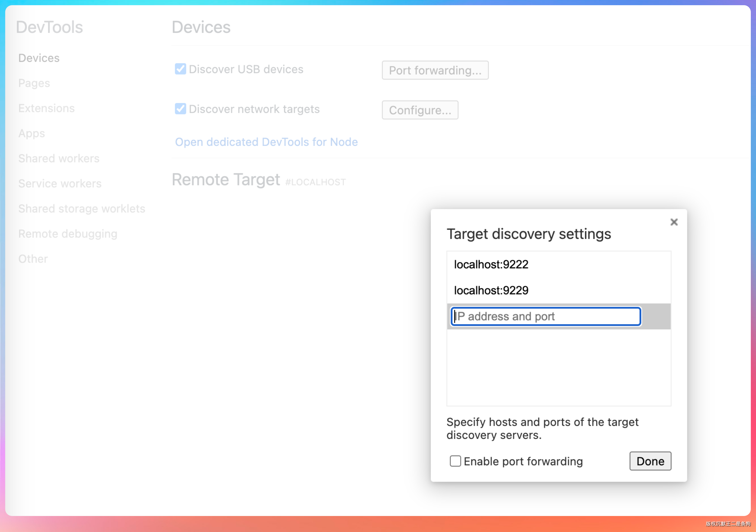Click the 'Specify hosts and ports' description
The width and height of the screenshot is (756, 532).
click(542, 428)
